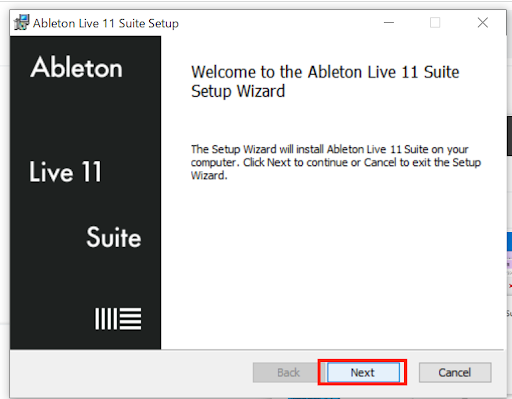
Task: Click the dark scrollbar behind the dialog
Action: 509,136
